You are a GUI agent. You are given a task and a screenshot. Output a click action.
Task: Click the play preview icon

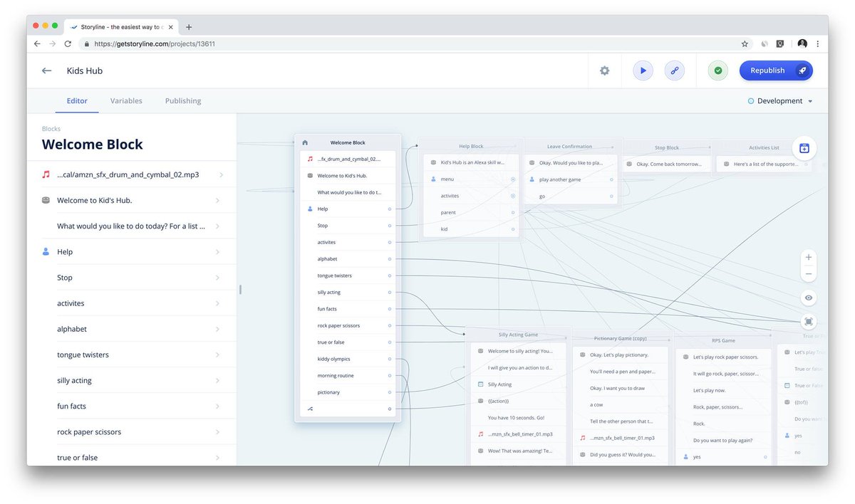(642, 70)
